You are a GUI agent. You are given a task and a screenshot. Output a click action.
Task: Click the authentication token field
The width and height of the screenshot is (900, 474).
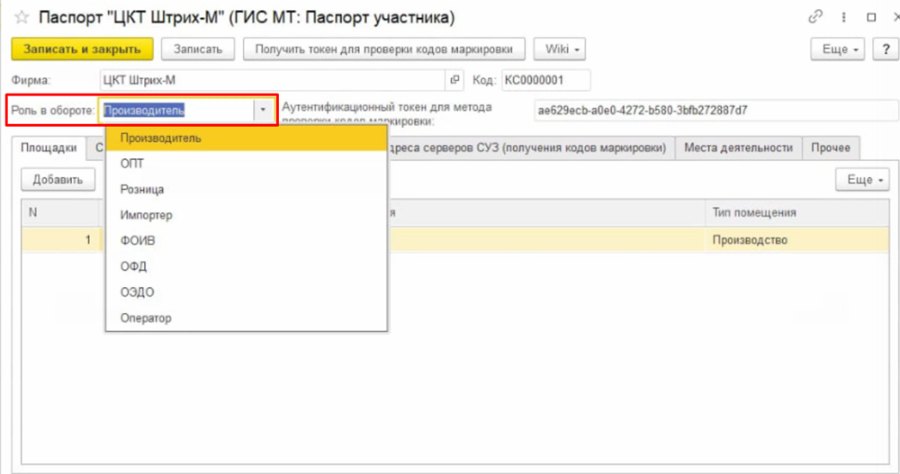tap(716, 110)
